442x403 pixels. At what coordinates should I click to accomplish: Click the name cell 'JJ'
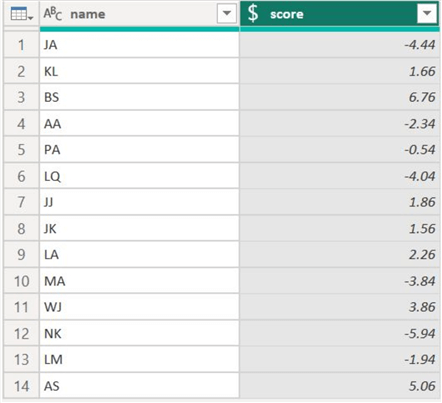139,202
